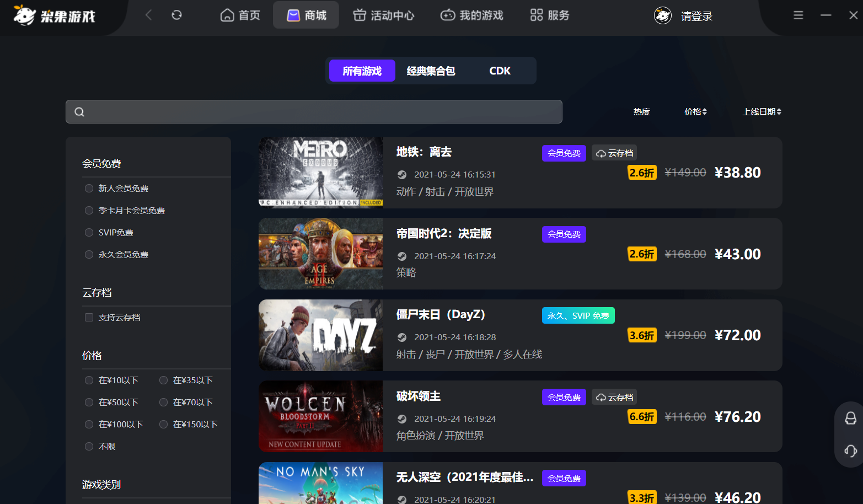Open the 帝国时代2：决定版 title
Screen dimensions: 863x504
(x=444, y=233)
